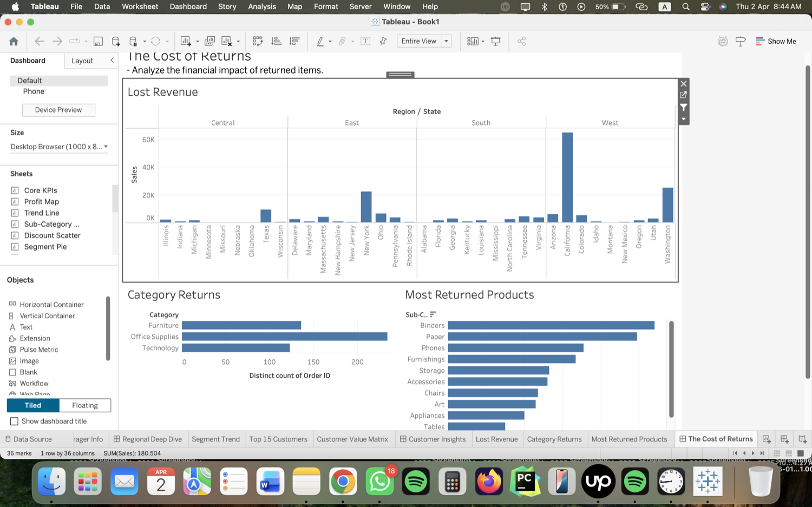Click Go to Sheet icon on Lost Revenue
The width and height of the screenshot is (812, 507).
click(684, 95)
